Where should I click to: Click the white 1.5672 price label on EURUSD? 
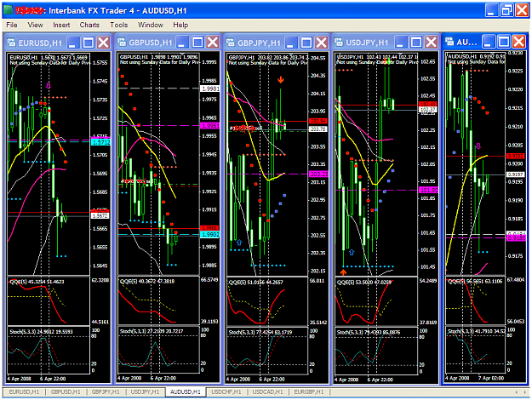pyautogui.click(x=100, y=215)
